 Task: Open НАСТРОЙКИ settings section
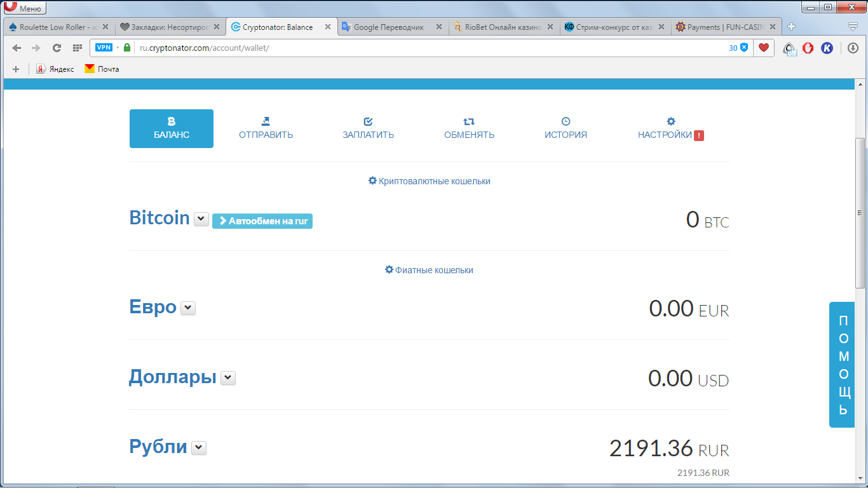665,128
